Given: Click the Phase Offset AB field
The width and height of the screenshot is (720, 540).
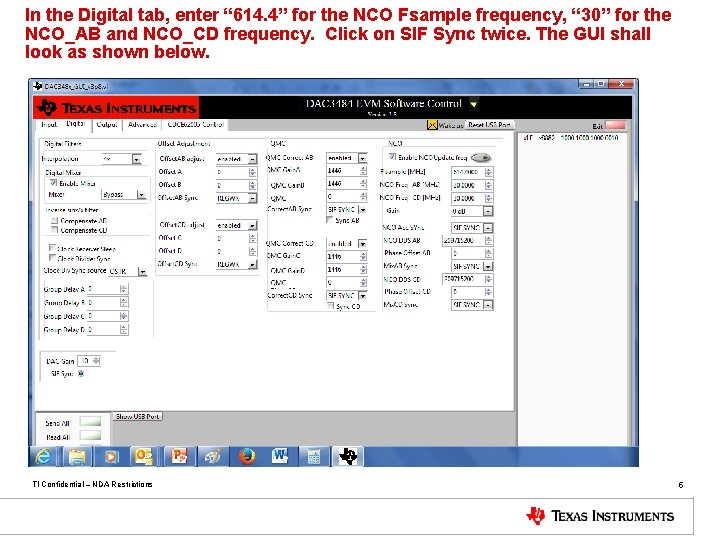Looking at the screenshot, I should click(467, 253).
